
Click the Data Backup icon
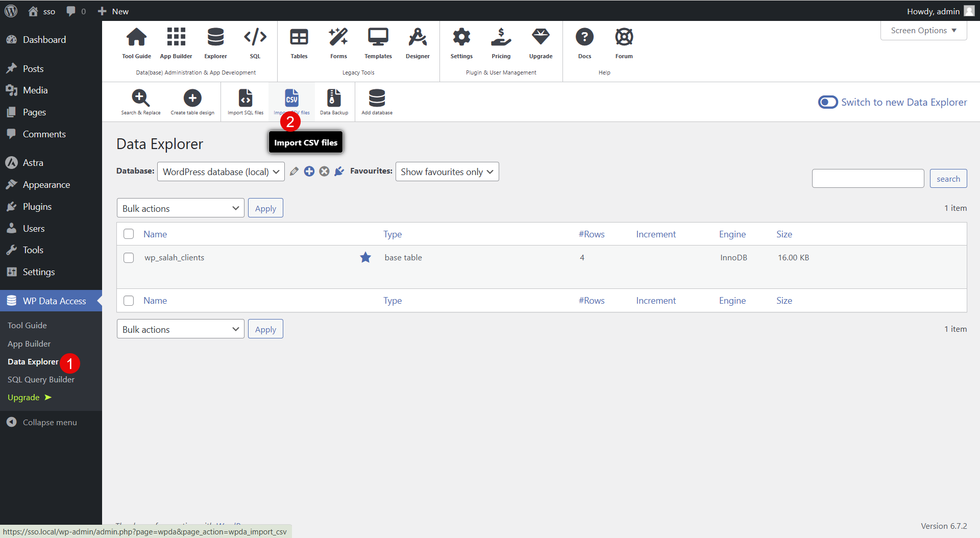click(334, 102)
